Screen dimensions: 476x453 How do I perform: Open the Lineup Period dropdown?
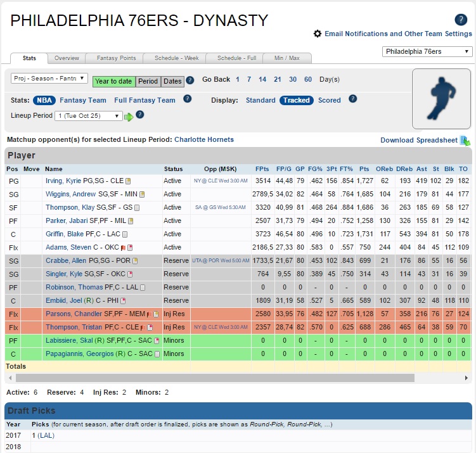tap(89, 116)
